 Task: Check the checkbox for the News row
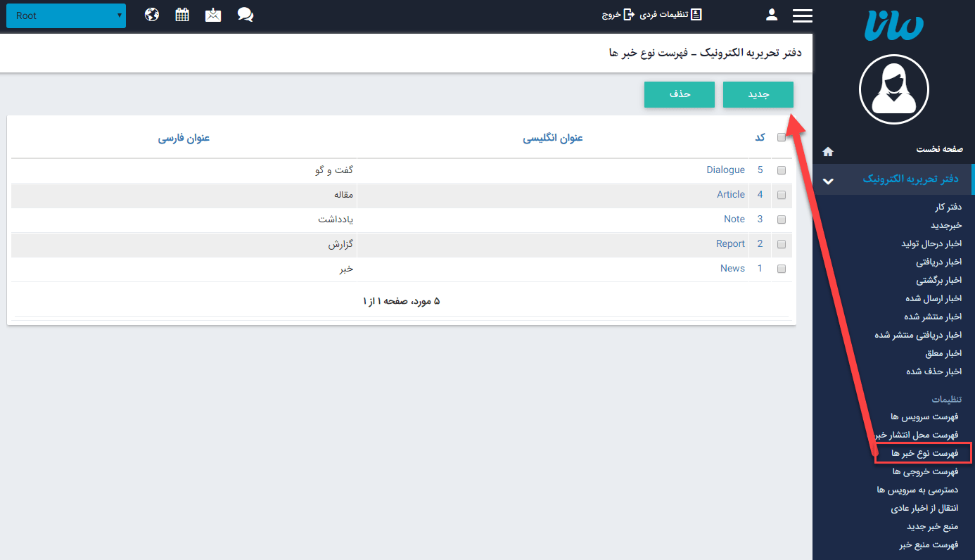pos(782,268)
